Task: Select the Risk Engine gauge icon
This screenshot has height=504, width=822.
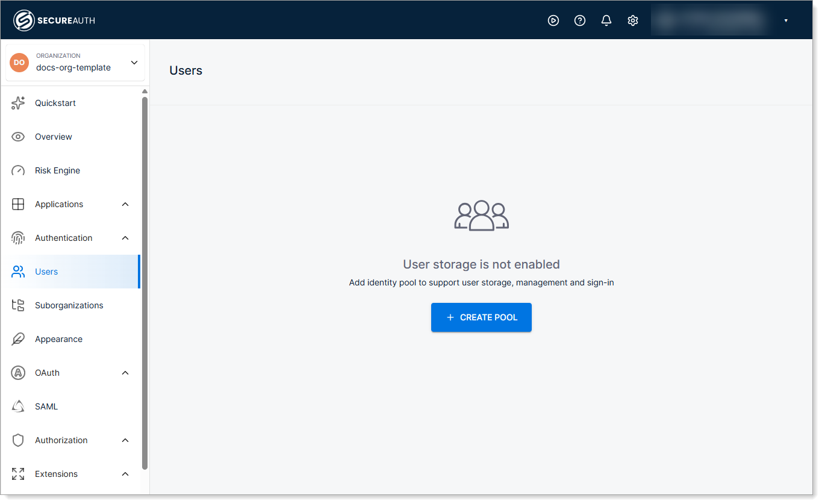Action: pos(17,170)
